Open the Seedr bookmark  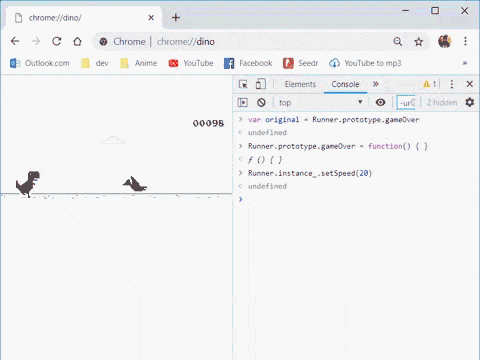point(300,63)
